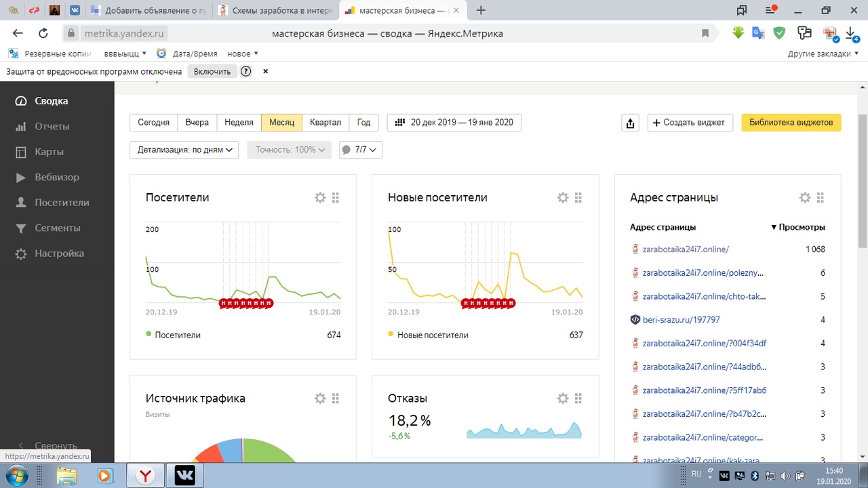The height and width of the screenshot is (488, 868).
Task: Click drag handle of Отказы widget
Action: [x=578, y=399]
